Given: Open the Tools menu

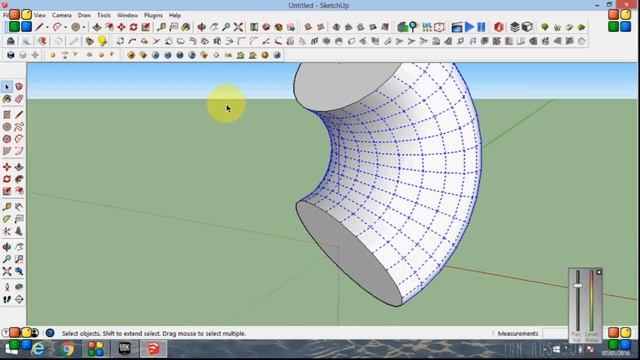Looking at the screenshot, I should 104,15.
